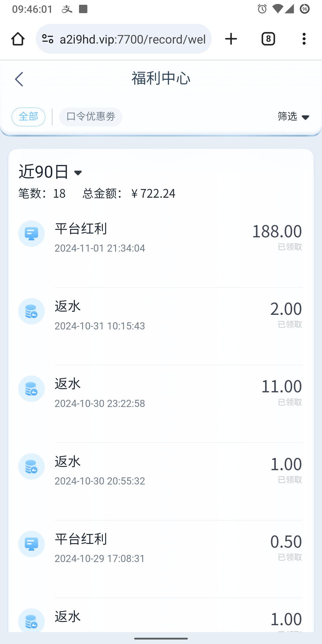The width and height of the screenshot is (322, 644).
Task: Open the browser three-dot menu
Action: click(304, 39)
